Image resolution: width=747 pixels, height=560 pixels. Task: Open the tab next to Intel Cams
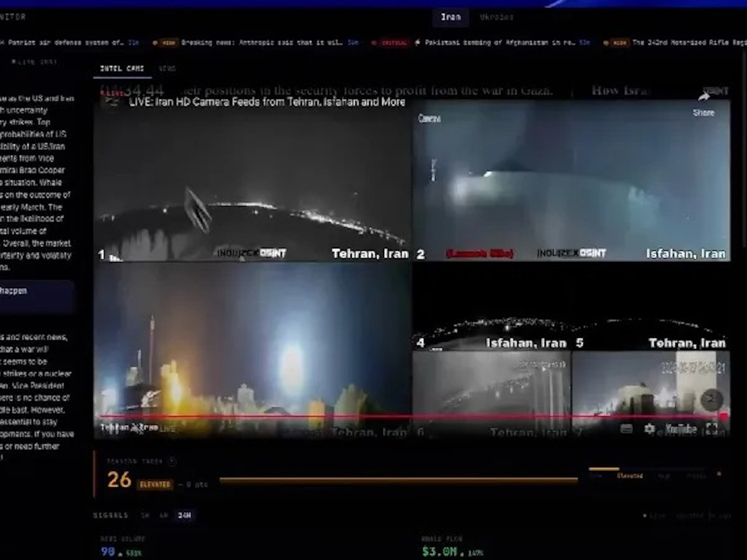point(167,68)
